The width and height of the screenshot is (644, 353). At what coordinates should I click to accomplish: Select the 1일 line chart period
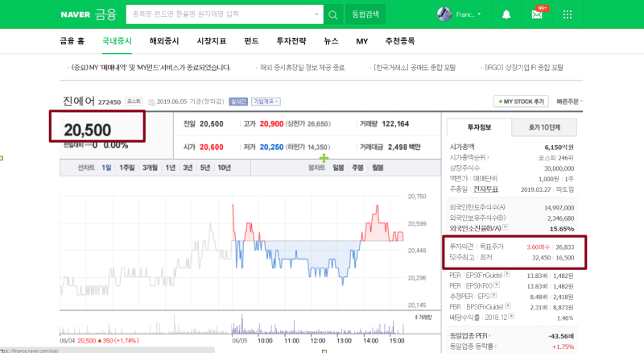click(x=106, y=168)
